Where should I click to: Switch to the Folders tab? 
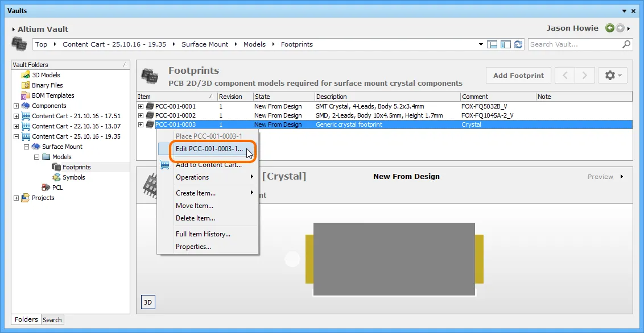[26, 319]
